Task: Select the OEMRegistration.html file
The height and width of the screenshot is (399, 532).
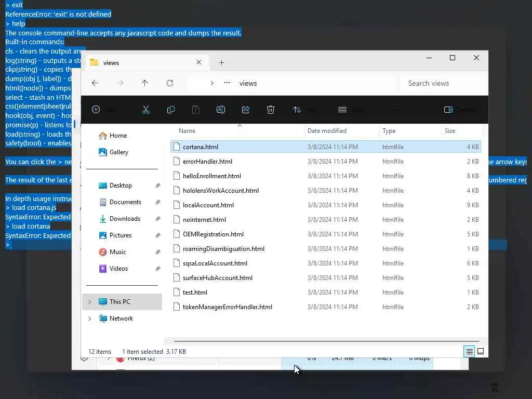Action: pos(326,234)
